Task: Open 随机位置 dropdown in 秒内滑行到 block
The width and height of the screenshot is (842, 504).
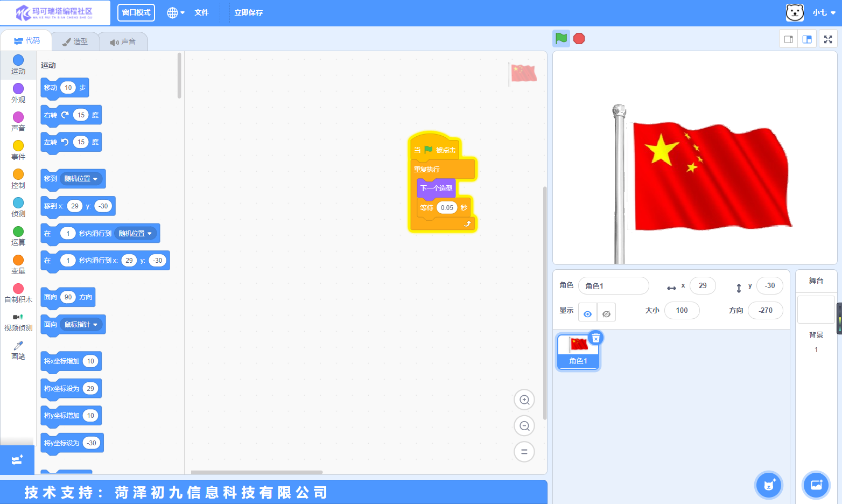Action: click(136, 234)
